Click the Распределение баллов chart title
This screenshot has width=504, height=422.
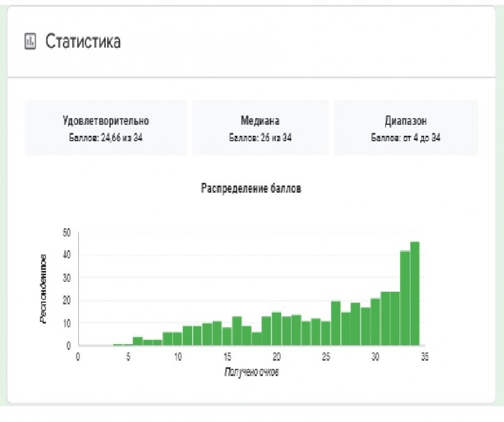251,188
